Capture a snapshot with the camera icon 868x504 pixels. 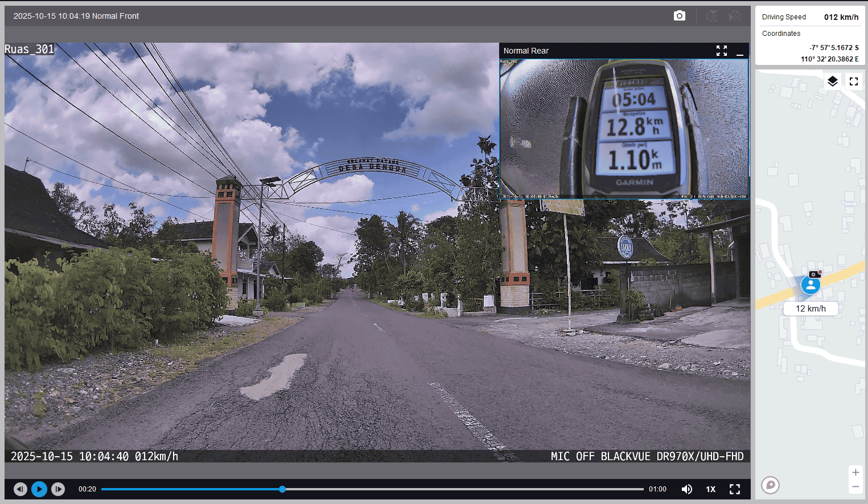pos(679,16)
